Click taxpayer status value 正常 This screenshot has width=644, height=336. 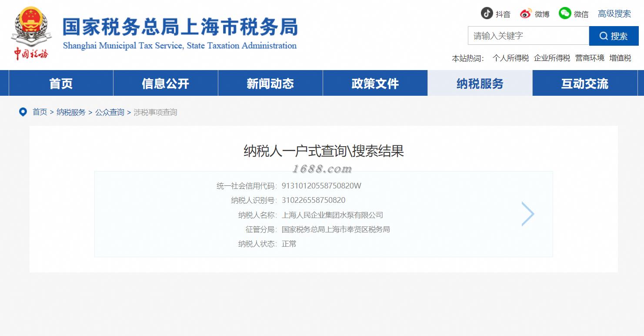289,244
